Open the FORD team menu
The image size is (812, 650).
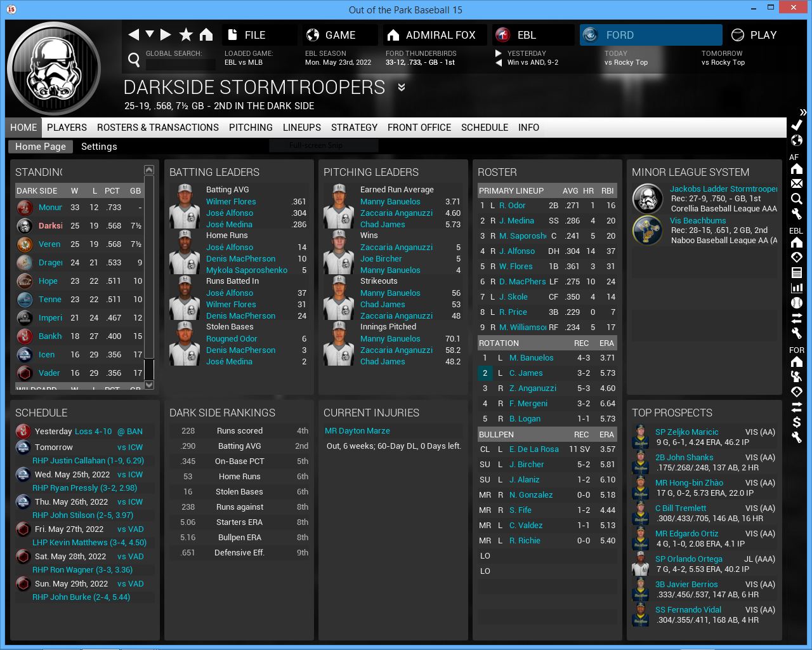(651, 35)
